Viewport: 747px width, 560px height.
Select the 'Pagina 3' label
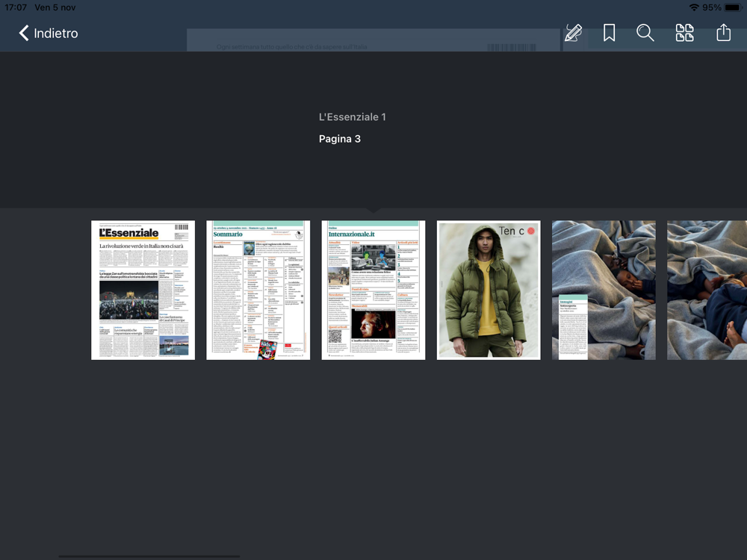pos(340,139)
